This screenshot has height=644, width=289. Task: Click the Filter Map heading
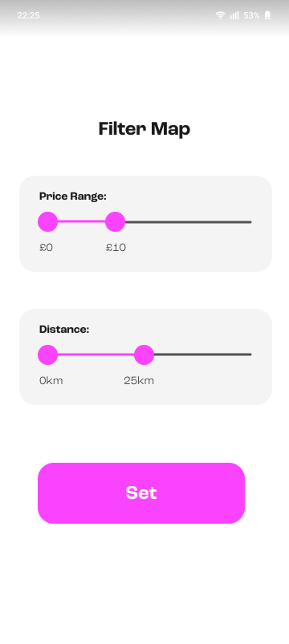144,129
